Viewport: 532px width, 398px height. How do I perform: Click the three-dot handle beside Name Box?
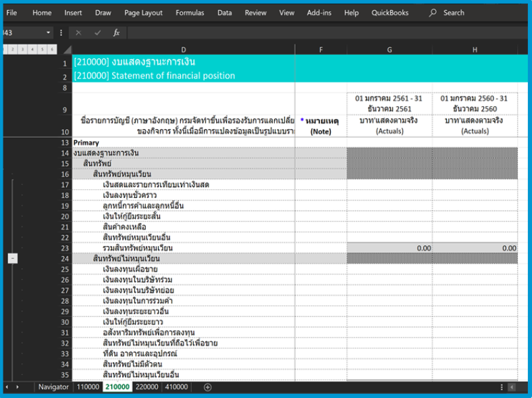coord(61,32)
